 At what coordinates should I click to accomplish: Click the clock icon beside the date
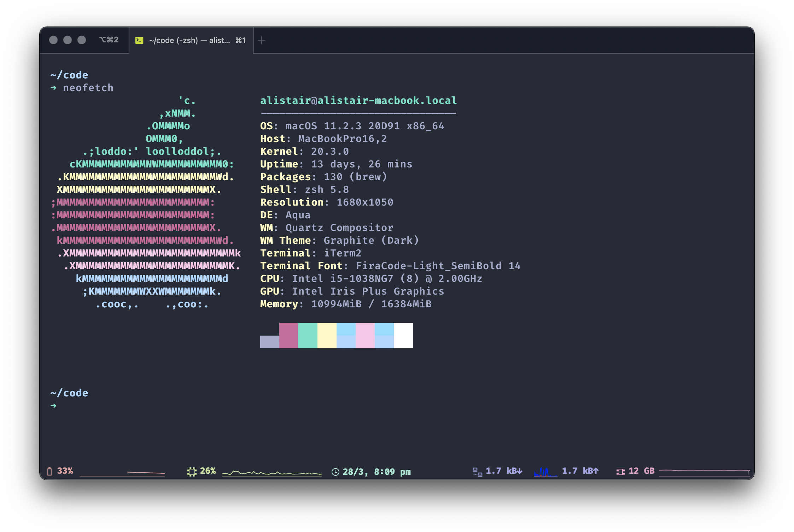tap(335, 472)
